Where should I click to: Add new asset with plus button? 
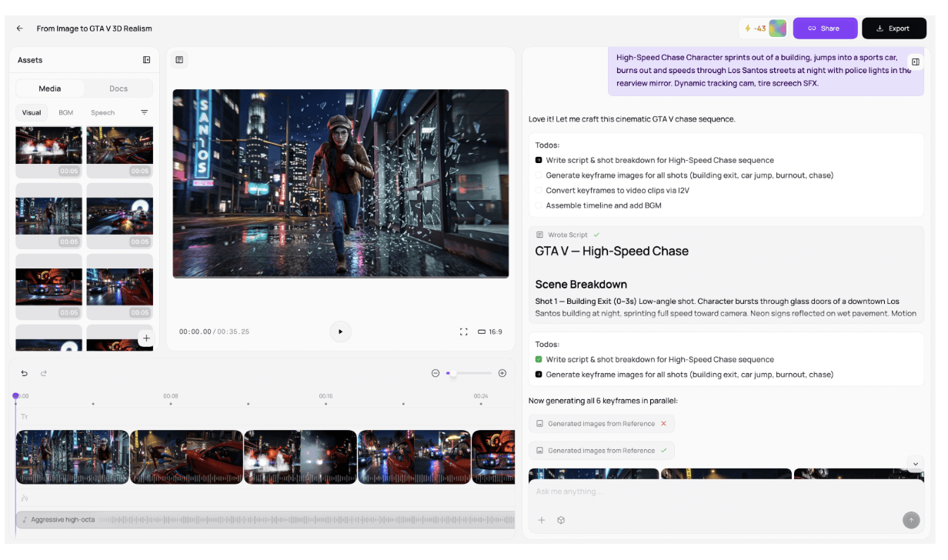[x=146, y=338]
